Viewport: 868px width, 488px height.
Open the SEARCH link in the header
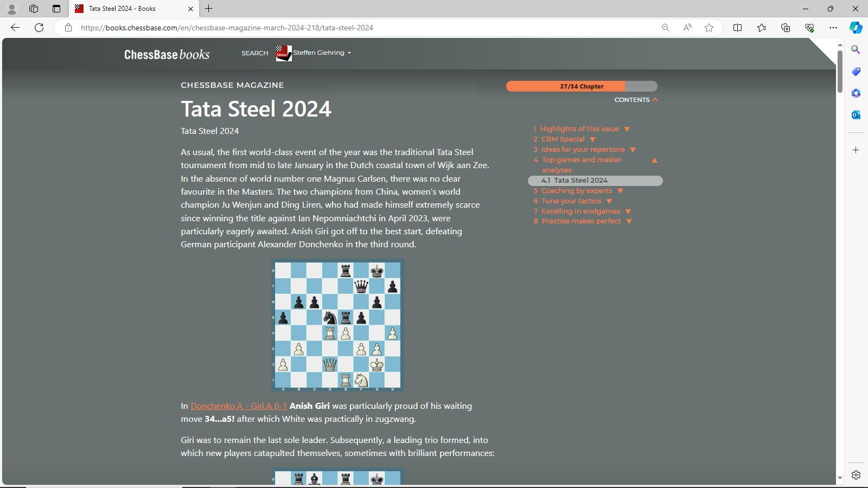(x=255, y=53)
